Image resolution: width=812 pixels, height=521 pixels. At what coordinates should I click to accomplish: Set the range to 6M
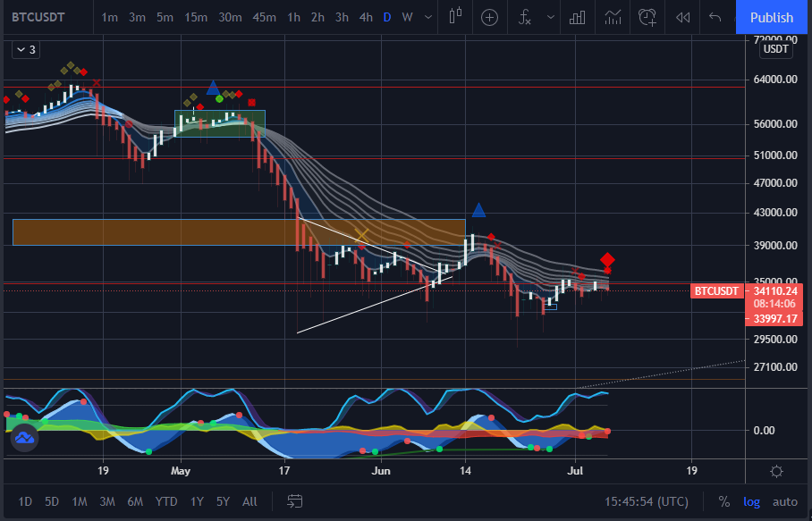click(x=135, y=501)
